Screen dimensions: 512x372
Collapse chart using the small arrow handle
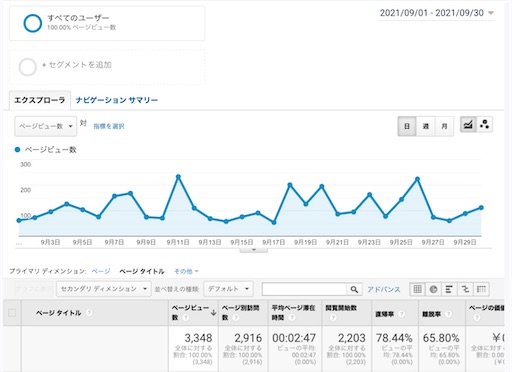254,250
